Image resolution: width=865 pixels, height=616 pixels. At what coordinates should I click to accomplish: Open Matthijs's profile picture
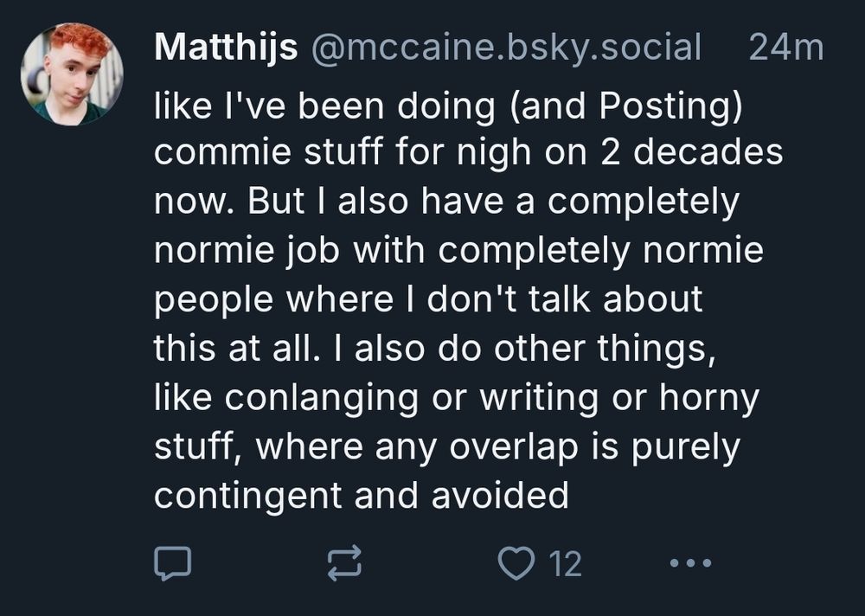point(72,74)
